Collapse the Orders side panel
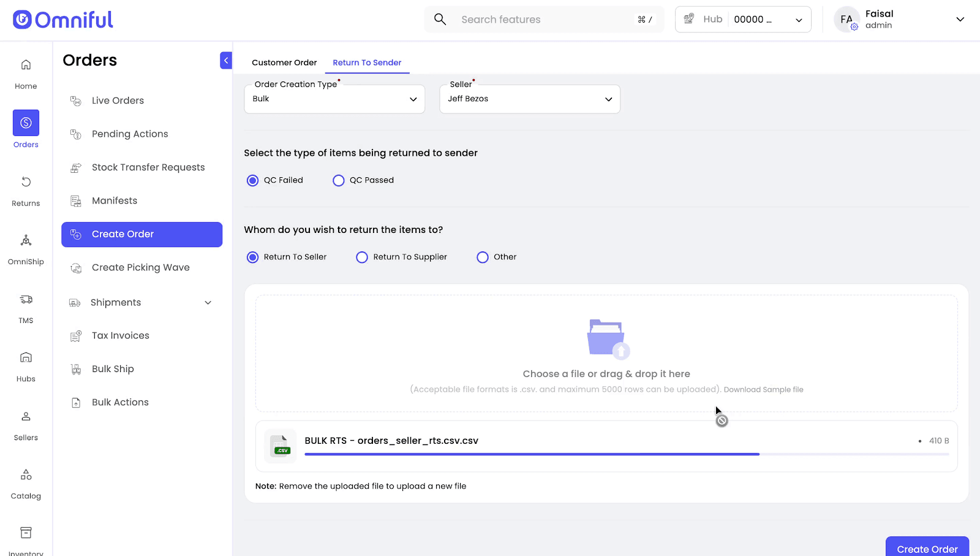The image size is (980, 556). point(226,60)
